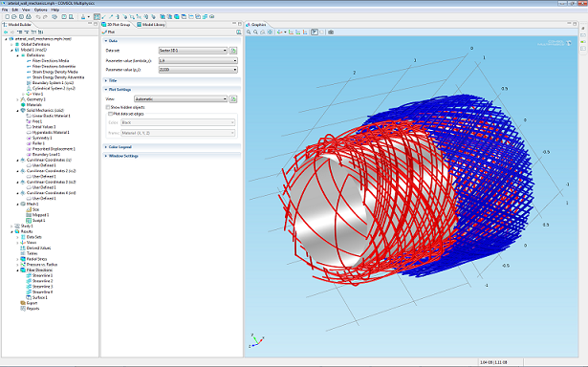The width and height of the screenshot is (588, 367).
Task: Click the Materials node icon in model tree
Action: [x=23, y=105]
